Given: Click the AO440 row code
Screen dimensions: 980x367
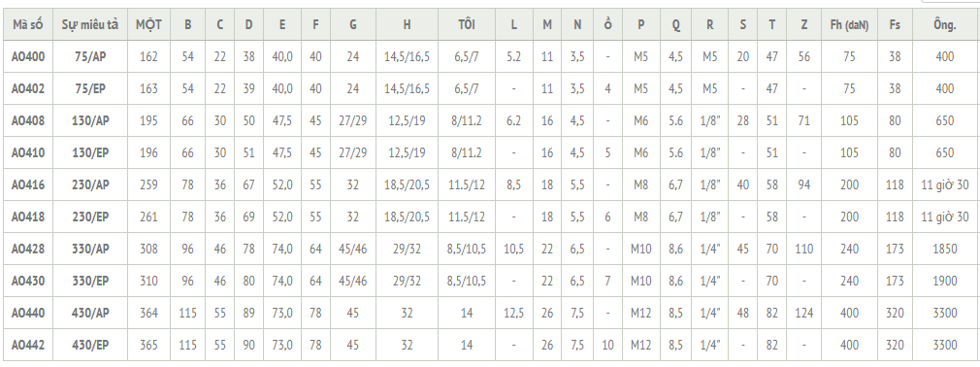Looking at the screenshot, I should pyautogui.click(x=28, y=313).
